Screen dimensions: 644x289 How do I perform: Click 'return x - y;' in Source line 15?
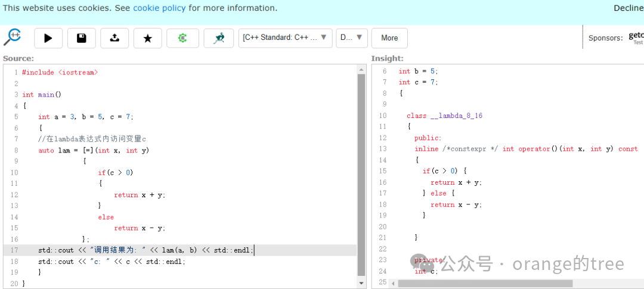coord(140,228)
